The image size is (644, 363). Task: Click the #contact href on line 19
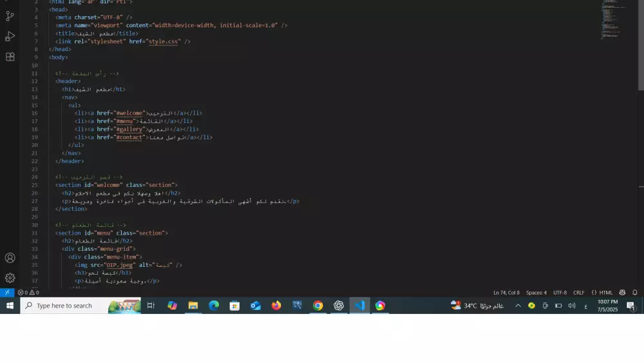click(x=129, y=137)
